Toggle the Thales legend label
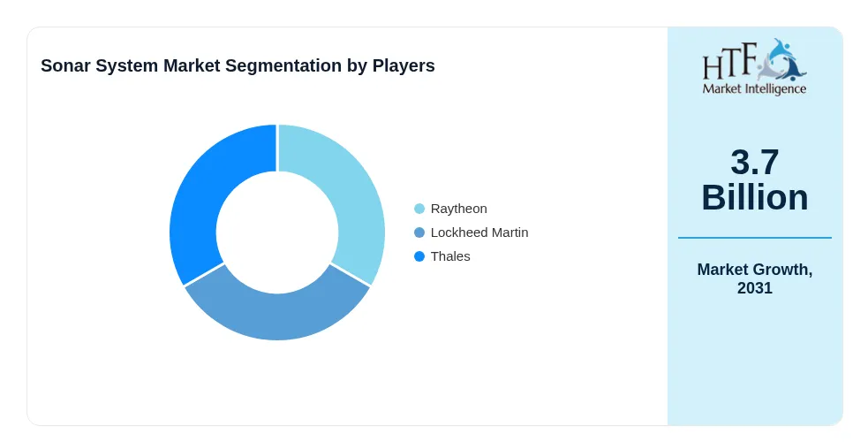Screen dimensions: 868x442 [450, 256]
